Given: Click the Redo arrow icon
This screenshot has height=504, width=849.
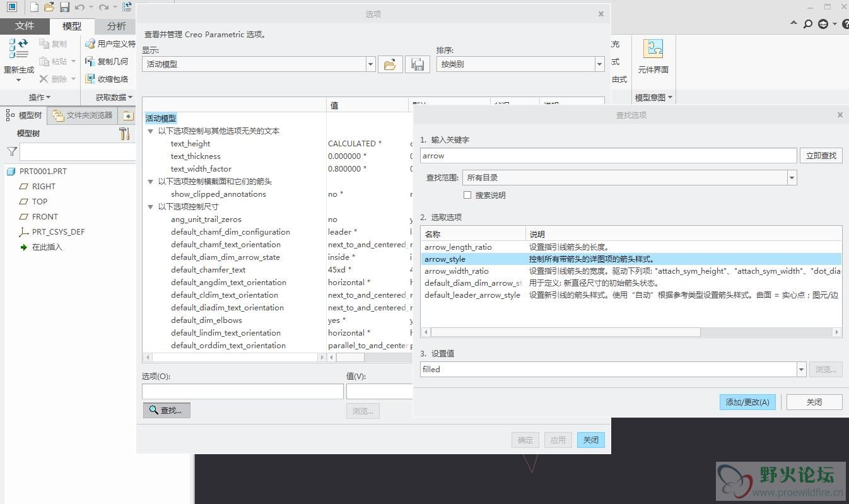Looking at the screenshot, I should coord(103,7).
